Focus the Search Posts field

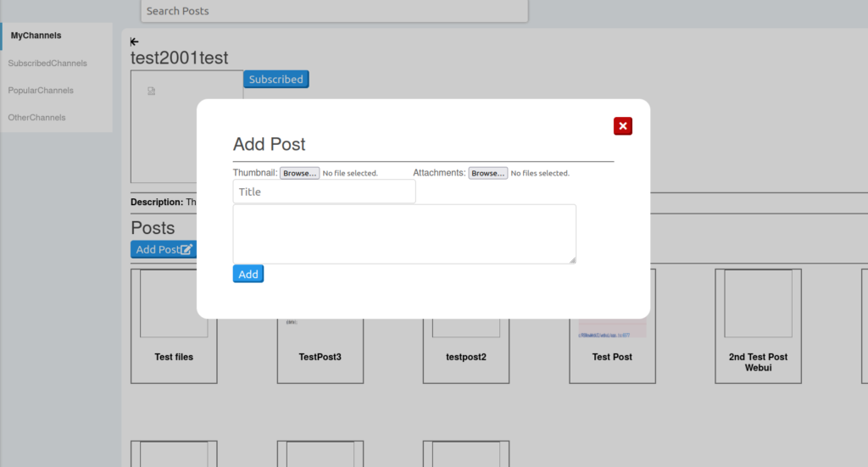334,11
